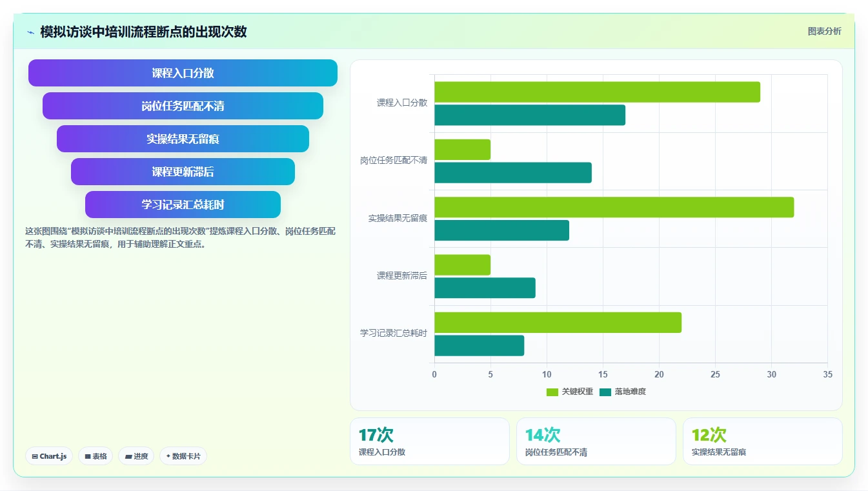Click the Chart.js tag text

coord(53,456)
